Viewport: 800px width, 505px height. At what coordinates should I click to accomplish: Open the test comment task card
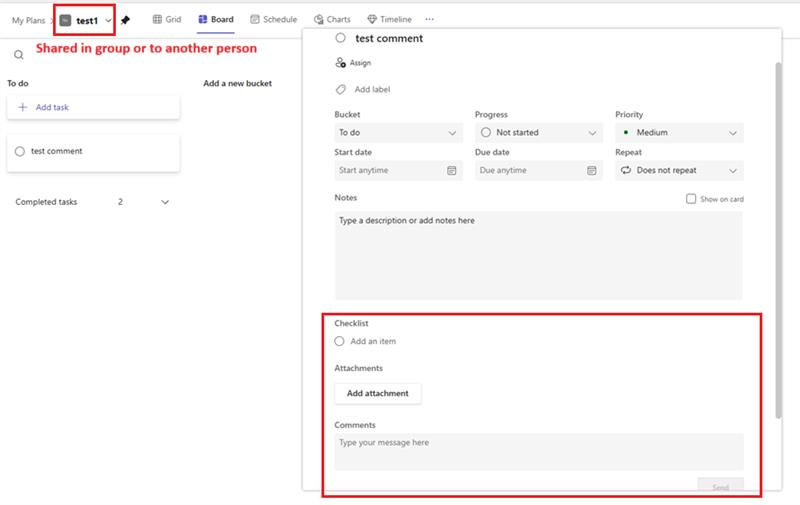[x=93, y=153]
